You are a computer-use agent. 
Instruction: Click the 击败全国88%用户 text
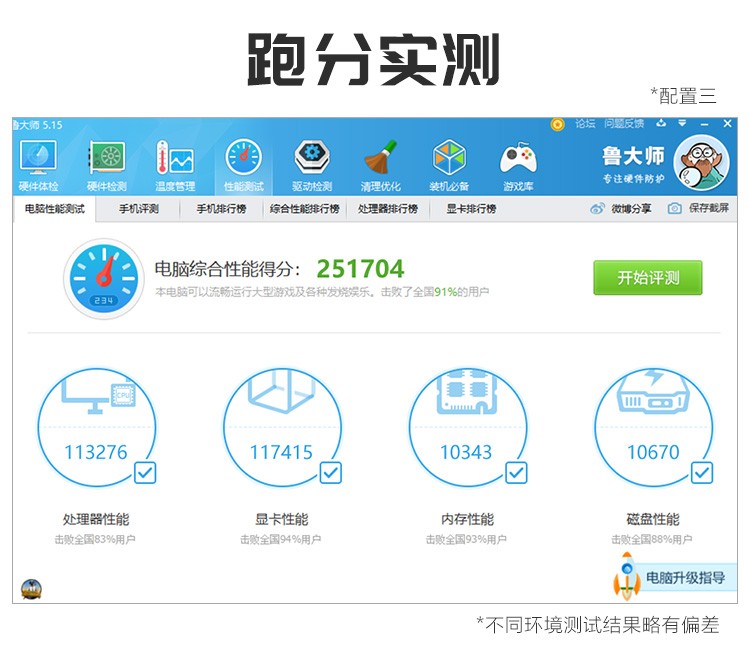point(651,539)
